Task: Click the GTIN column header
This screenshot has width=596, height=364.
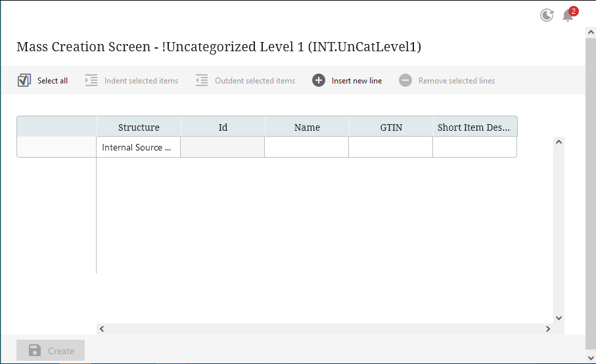Action: point(391,127)
